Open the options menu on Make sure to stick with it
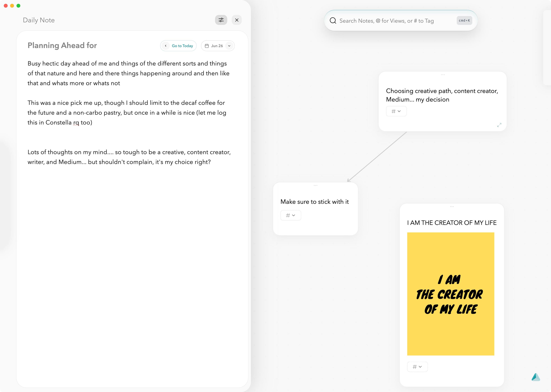Image resolution: width=551 pixels, height=392 pixels. [x=316, y=185]
